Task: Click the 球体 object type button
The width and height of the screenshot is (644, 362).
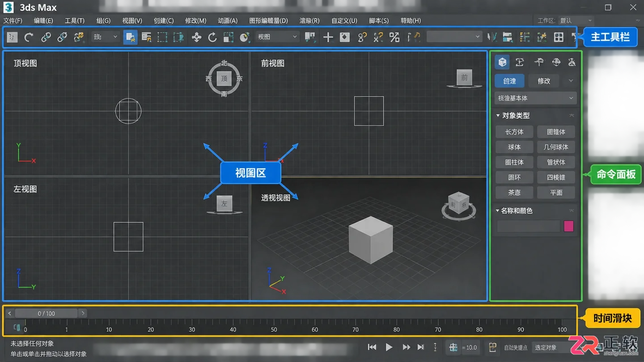Action: (x=514, y=147)
